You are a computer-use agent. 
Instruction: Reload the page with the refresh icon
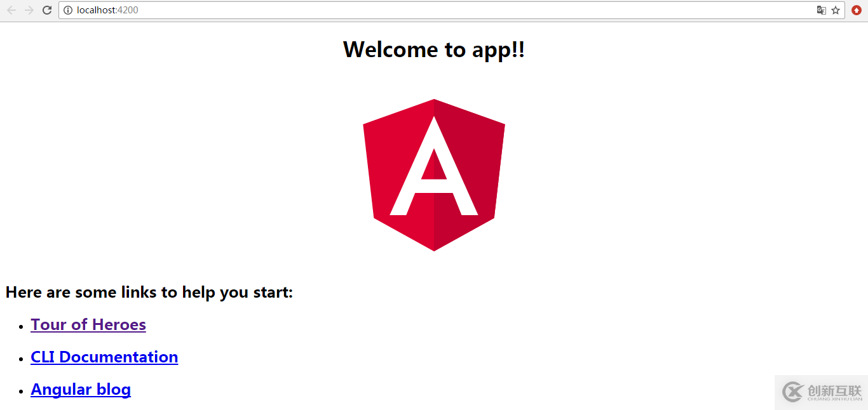(x=47, y=10)
